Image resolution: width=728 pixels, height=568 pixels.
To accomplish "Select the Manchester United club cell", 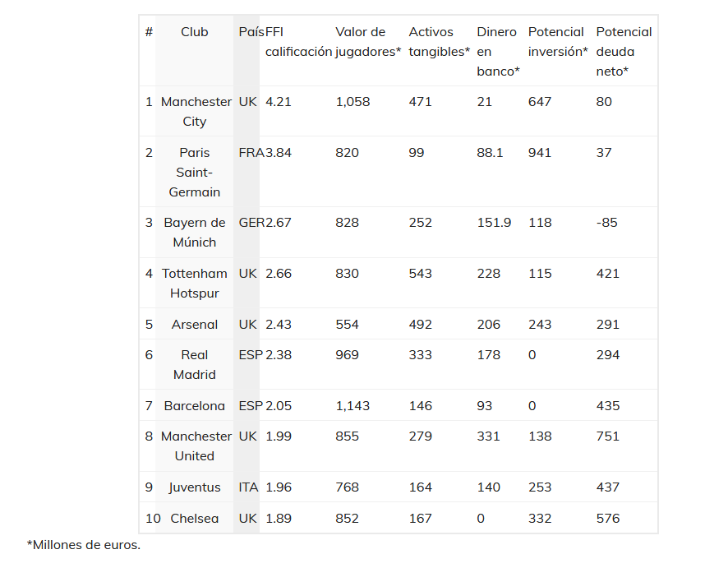I will tap(194, 446).
